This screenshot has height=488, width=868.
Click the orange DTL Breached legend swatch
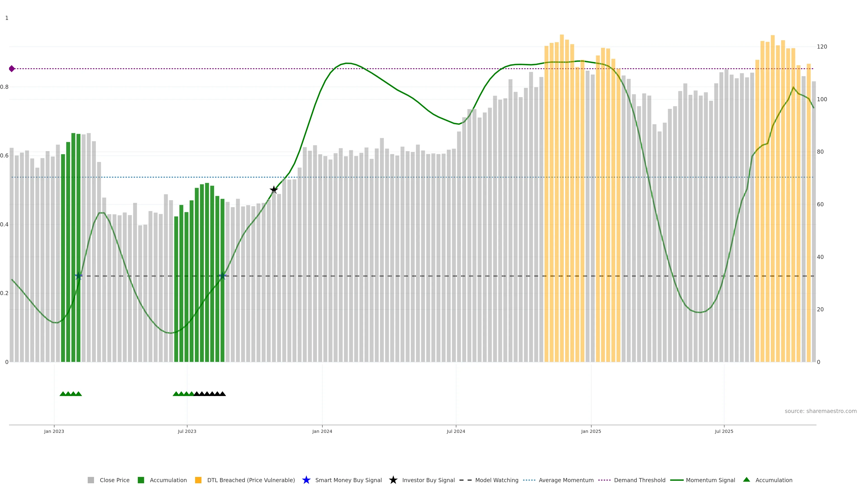(x=198, y=480)
